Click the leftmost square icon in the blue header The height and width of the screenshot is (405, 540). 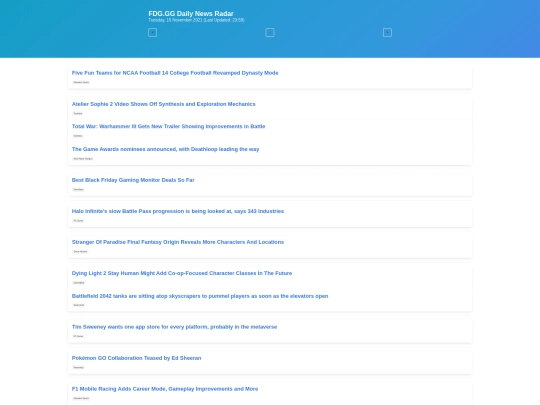(153, 32)
